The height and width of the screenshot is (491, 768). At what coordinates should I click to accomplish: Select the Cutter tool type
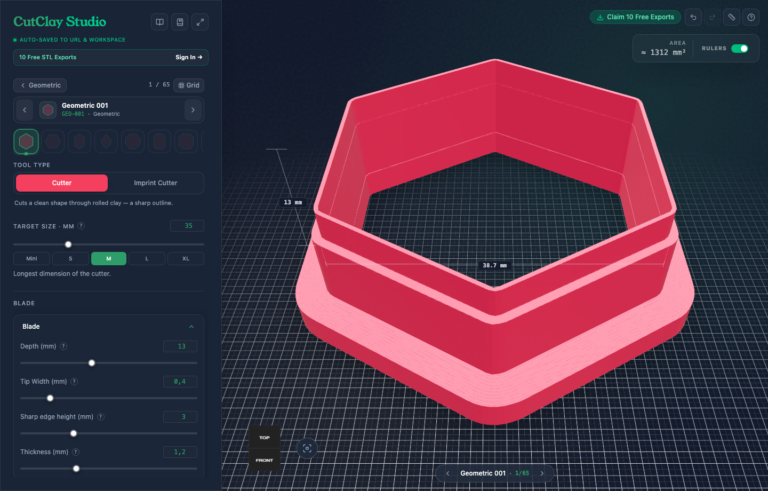point(62,183)
